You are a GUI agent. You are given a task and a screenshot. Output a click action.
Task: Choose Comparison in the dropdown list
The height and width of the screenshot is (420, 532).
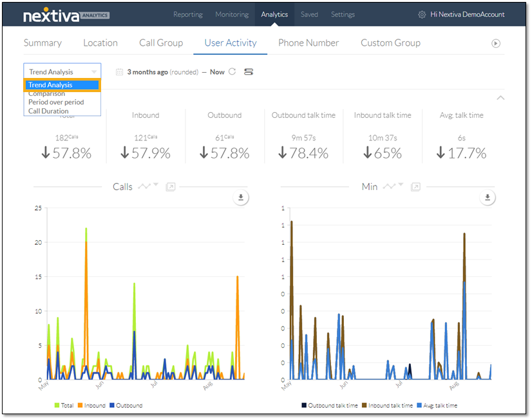click(x=46, y=94)
